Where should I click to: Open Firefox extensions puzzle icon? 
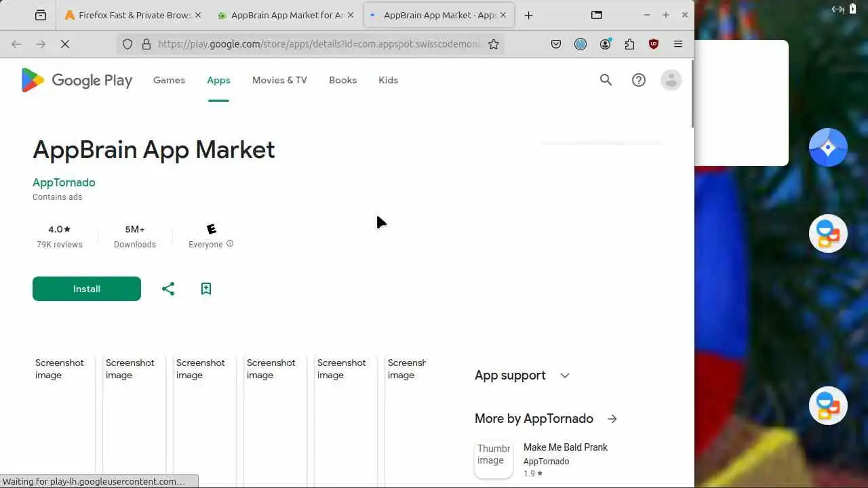pos(629,44)
